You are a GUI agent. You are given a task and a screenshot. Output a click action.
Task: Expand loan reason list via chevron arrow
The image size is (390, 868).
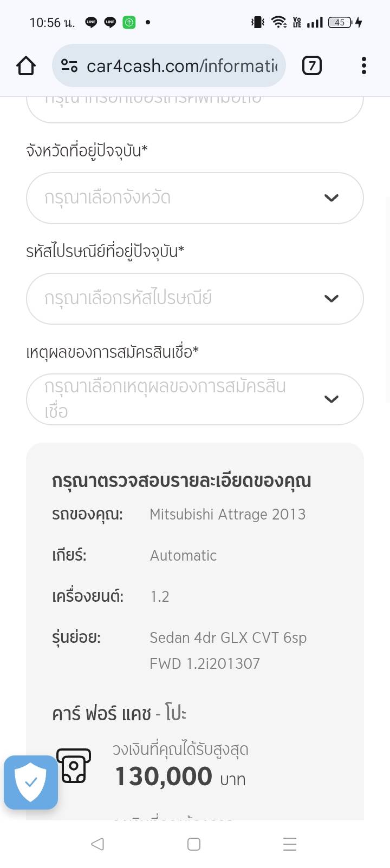coord(331,399)
